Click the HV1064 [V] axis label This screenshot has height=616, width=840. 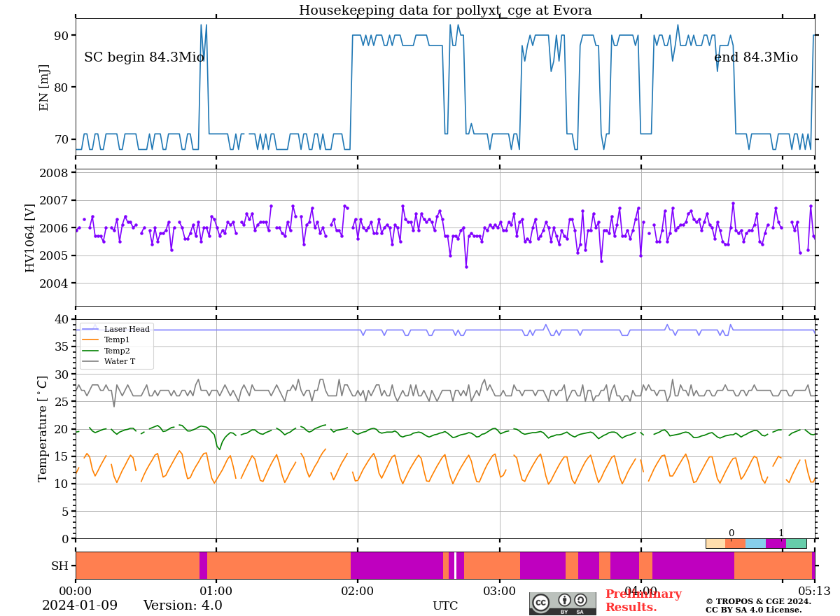coord(30,238)
